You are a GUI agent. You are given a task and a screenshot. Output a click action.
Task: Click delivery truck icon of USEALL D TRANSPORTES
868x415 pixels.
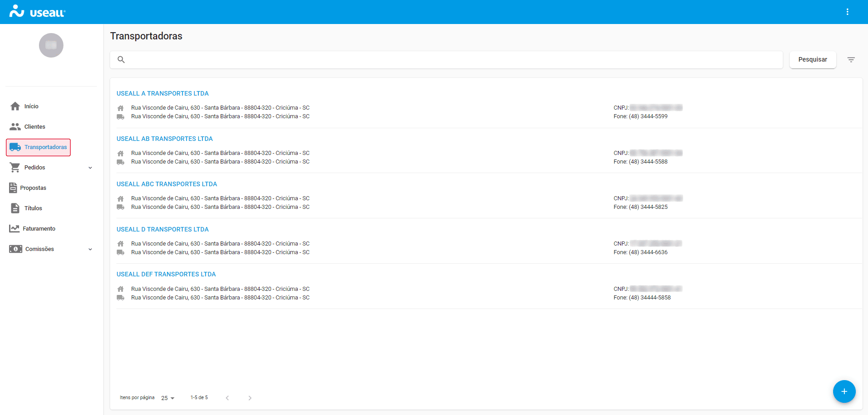121,252
